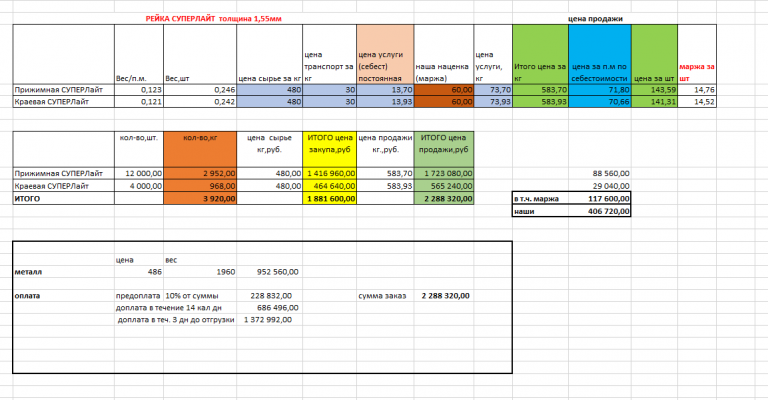Click the yellow 'ИТОГО цена закупа,руб' header
This screenshot has width=768, height=400.
330,149
